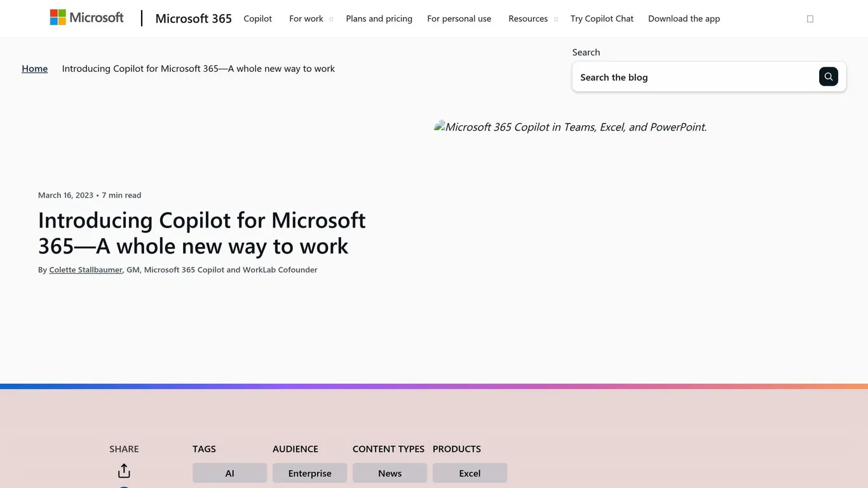The image size is (868, 488).
Task: Select the News content type tag
Action: (x=390, y=473)
